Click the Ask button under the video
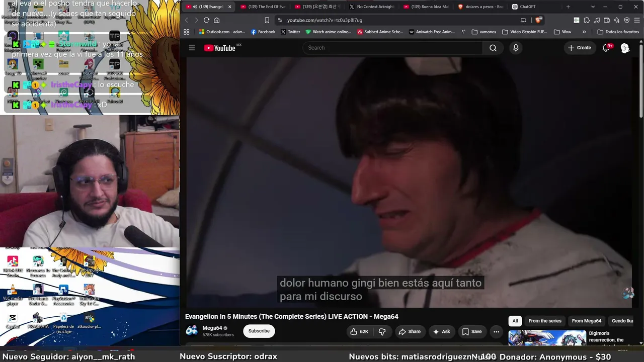644x362 pixels. click(441, 331)
